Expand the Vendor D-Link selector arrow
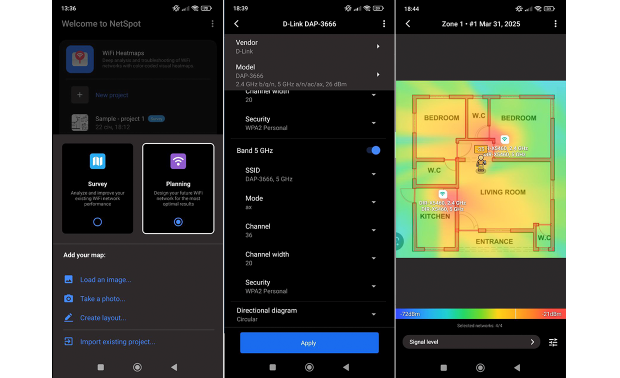Screen dimensions: 620x378 coord(378,46)
